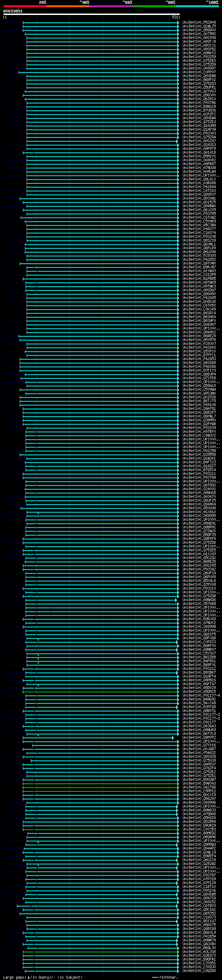Image resolution: width=222 pixels, height=980 pixels.
Task: Click the orange ~40% identity legend segment
Action: click(x=68, y=6)
